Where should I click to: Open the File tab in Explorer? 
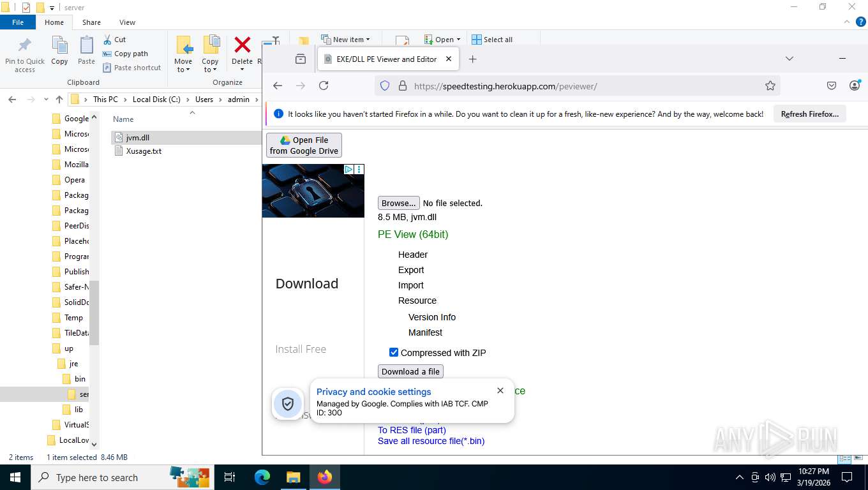pos(18,22)
